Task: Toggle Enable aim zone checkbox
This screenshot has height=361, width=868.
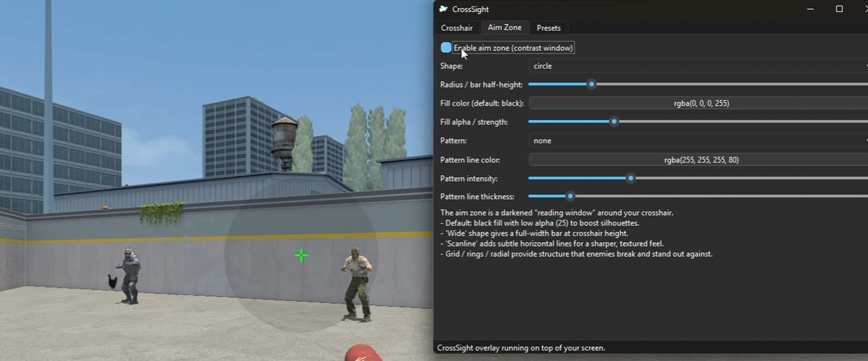Action: 446,47
